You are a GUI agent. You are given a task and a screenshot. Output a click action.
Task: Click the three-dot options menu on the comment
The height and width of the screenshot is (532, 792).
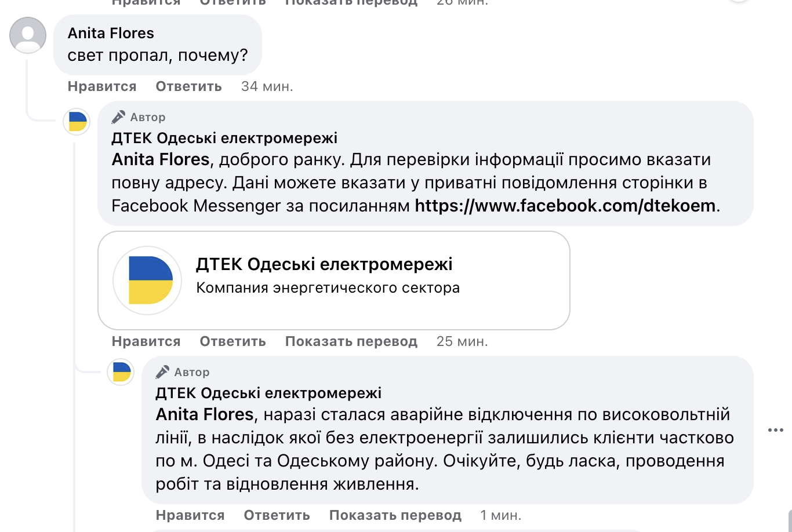click(x=775, y=429)
